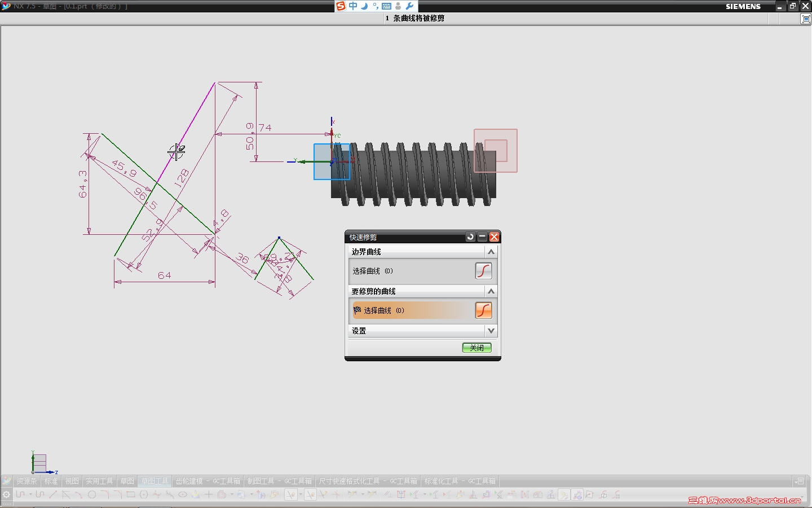The image size is (812, 508).
Task: Toggle full screen mode icon
Action: pyautogui.click(x=806, y=19)
